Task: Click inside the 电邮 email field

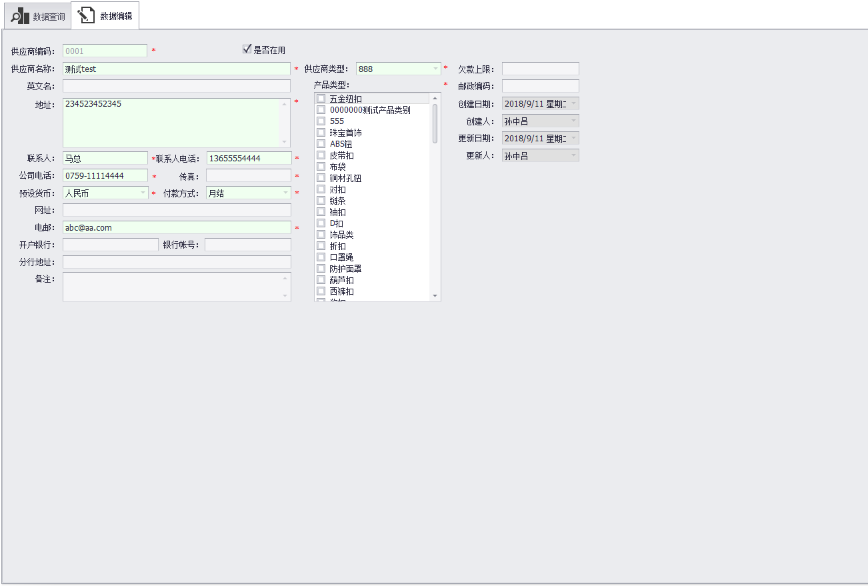Action: click(x=176, y=227)
